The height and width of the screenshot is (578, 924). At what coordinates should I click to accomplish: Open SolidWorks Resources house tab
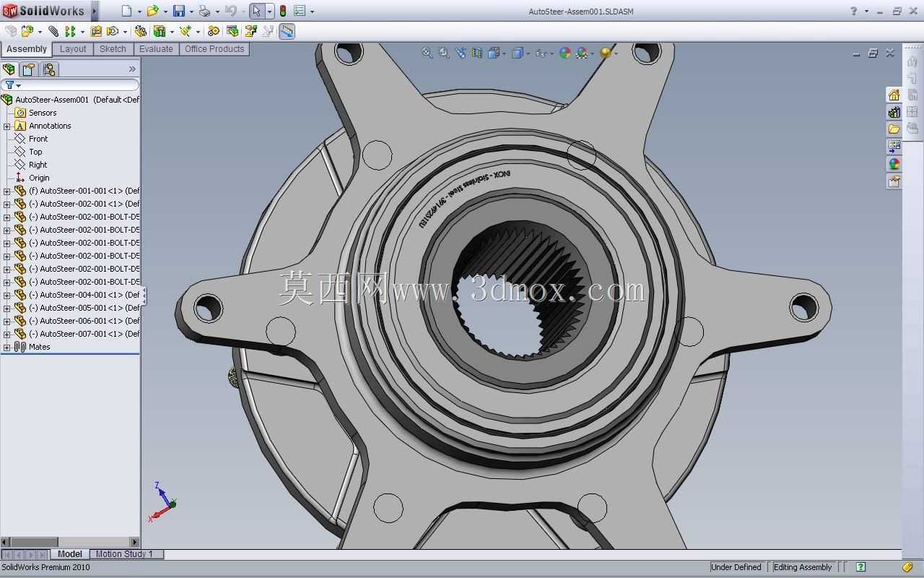click(x=894, y=95)
